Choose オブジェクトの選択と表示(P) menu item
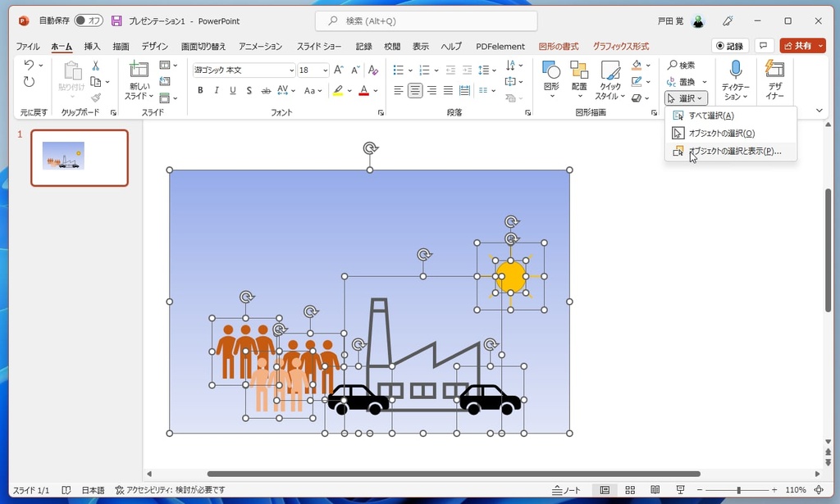This screenshot has width=840, height=504. coord(731,151)
